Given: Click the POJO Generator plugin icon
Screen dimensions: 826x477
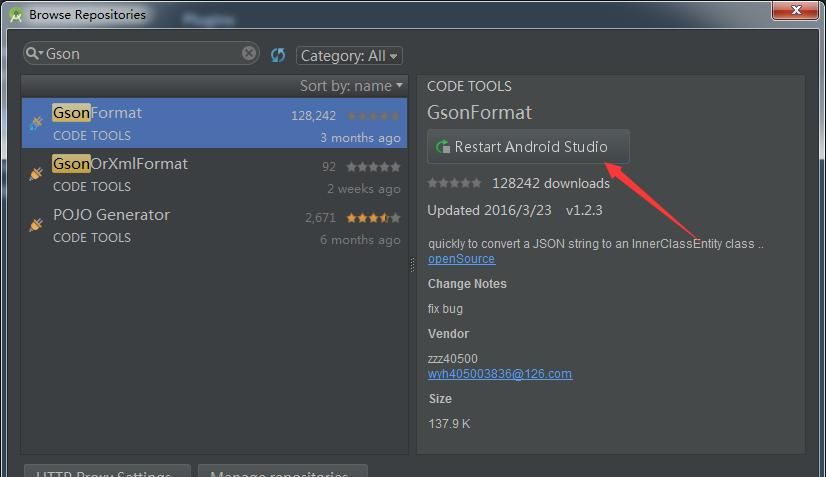Looking at the screenshot, I should (36, 225).
